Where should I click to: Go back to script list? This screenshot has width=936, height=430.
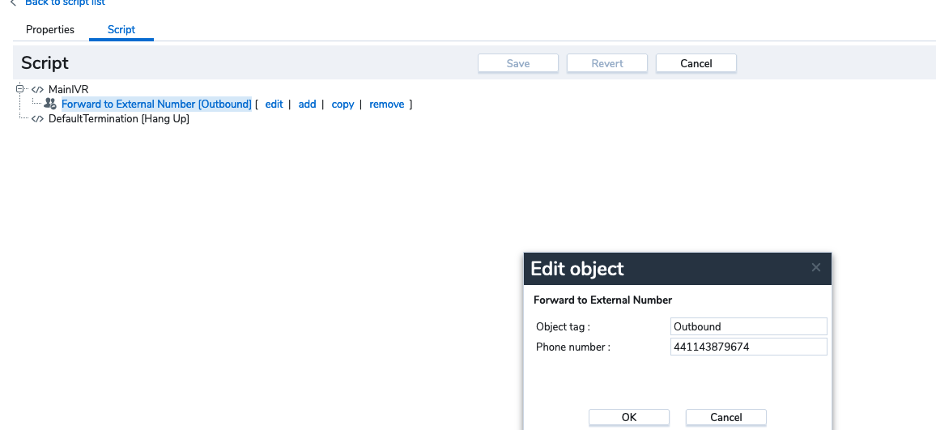(65, 2)
